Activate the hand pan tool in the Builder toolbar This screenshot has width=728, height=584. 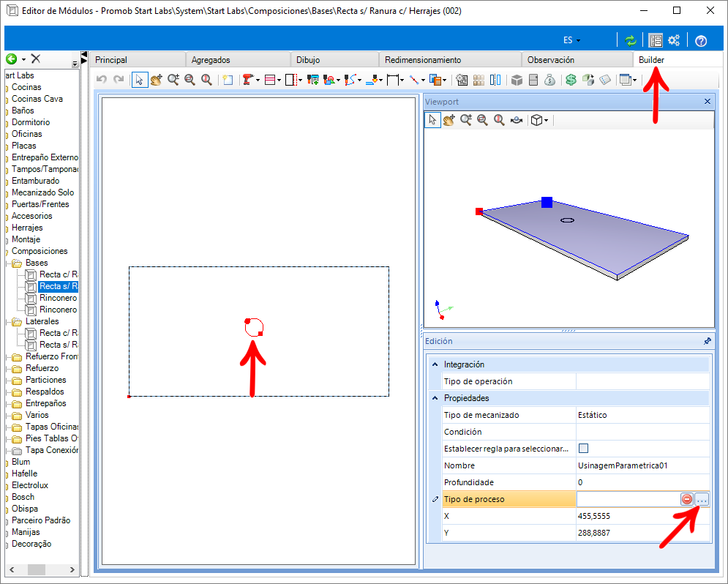pyautogui.click(x=156, y=80)
